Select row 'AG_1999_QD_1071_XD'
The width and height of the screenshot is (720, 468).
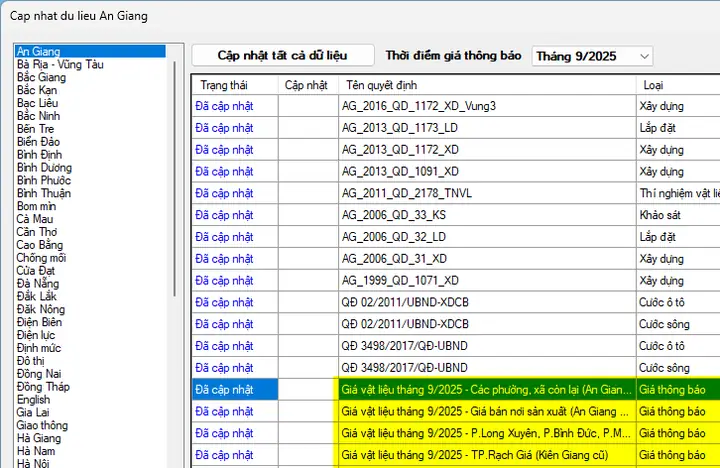(456, 280)
